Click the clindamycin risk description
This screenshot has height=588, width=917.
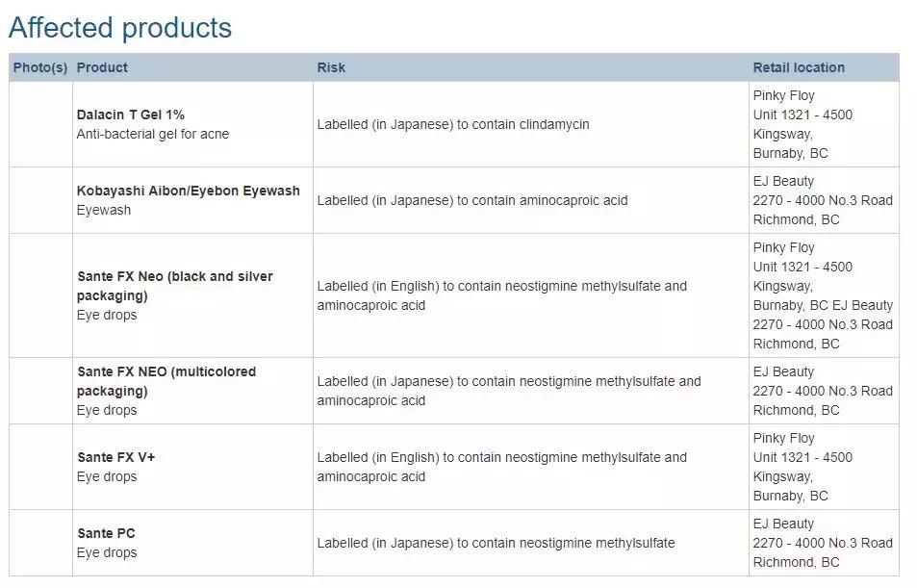(x=453, y=124)
